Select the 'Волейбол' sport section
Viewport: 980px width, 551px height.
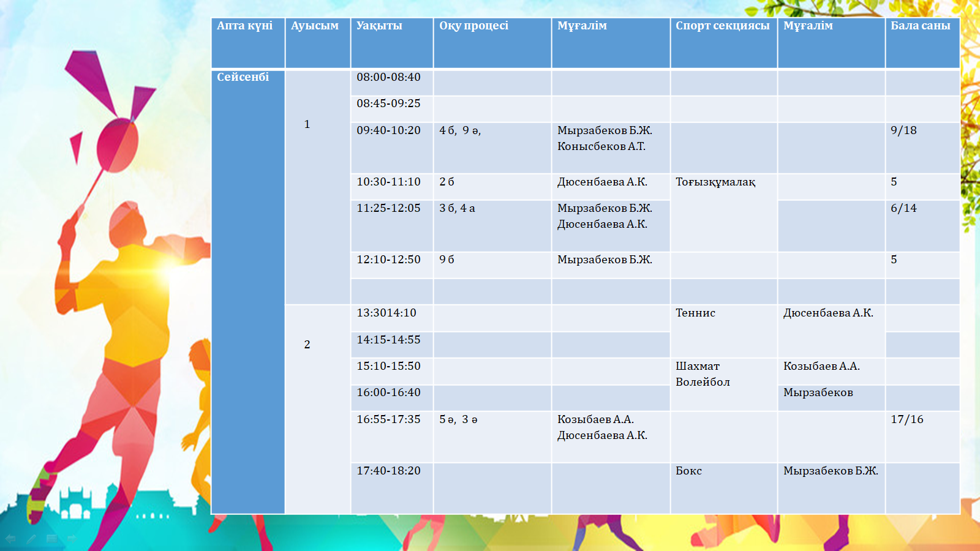click(x=703, y=382)
